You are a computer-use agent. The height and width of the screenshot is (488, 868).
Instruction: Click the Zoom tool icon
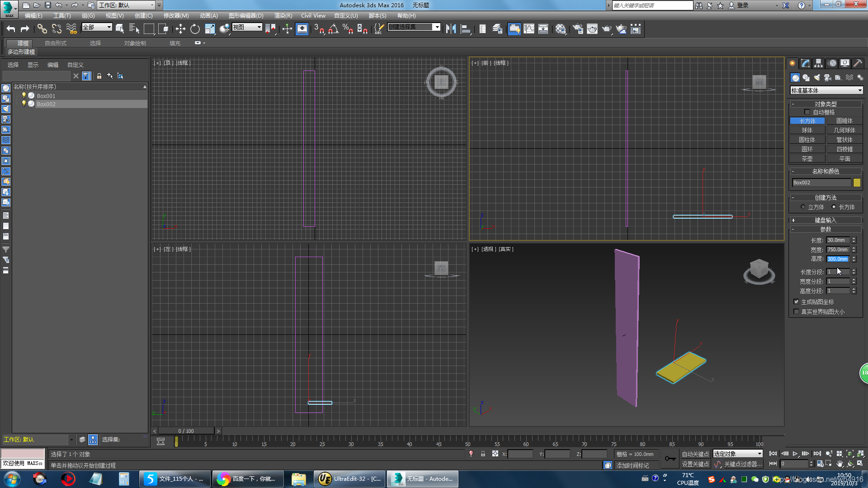[828, 454]
